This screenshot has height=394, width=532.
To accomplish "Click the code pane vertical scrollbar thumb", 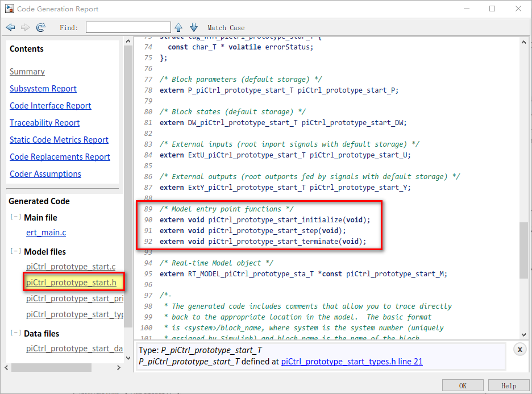I will [x=523, y=250].
